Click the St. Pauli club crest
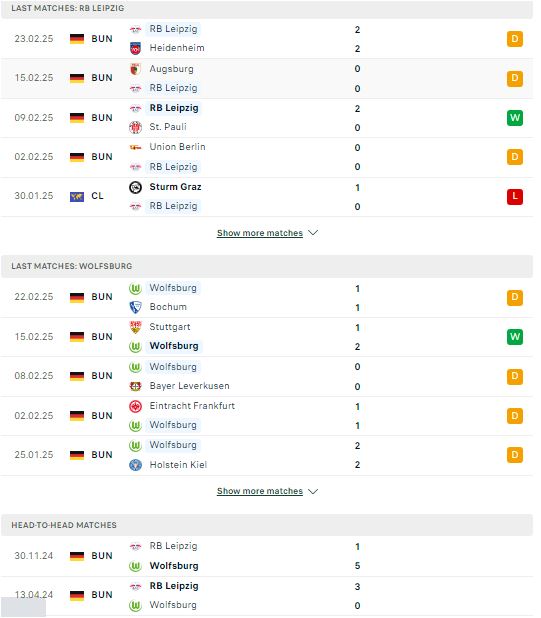This screenshot has height=618, width=541. [x=135, y=127]
